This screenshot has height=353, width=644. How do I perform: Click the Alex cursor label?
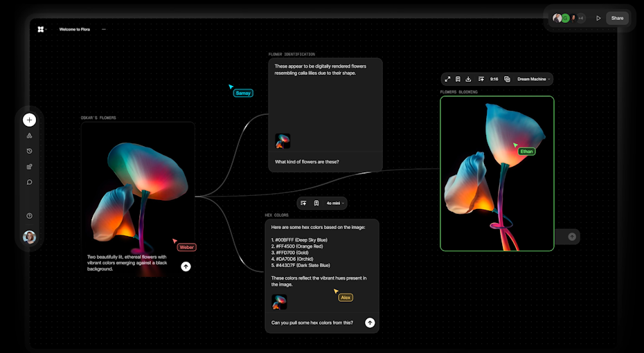346,298
